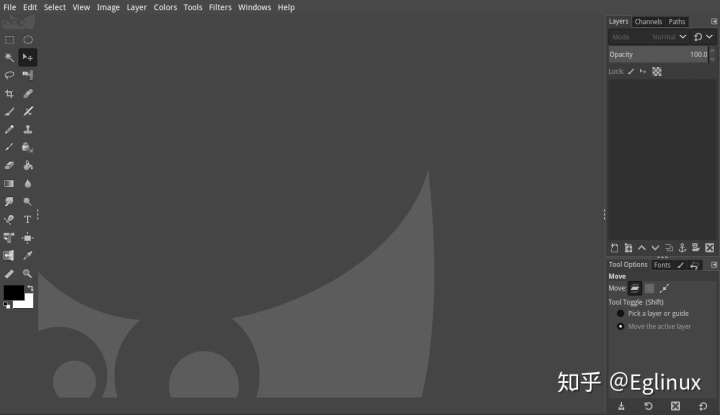Screen dimensions: 720x415
Task: Open the Filters menu
Action: tap(220, 7)
